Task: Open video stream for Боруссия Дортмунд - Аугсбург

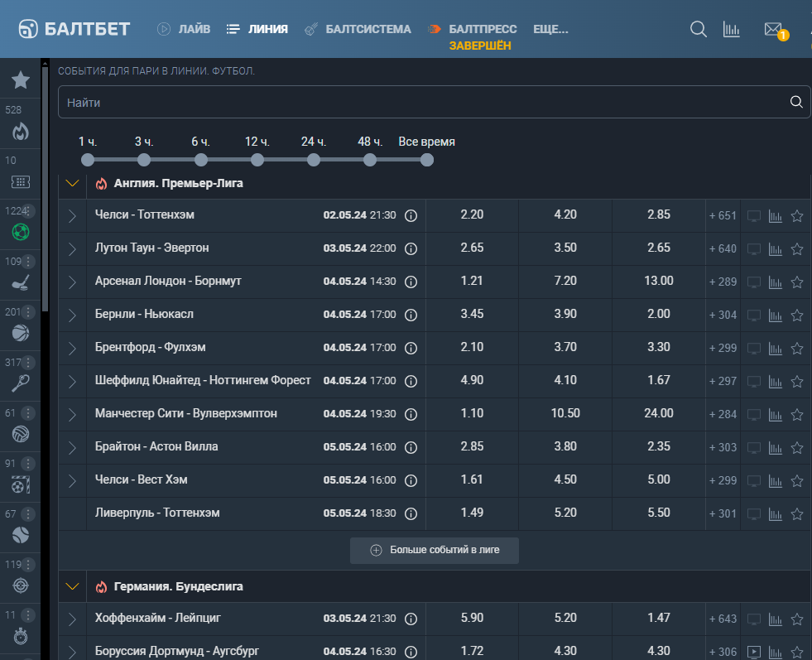Action: click(x=754, y=652)
